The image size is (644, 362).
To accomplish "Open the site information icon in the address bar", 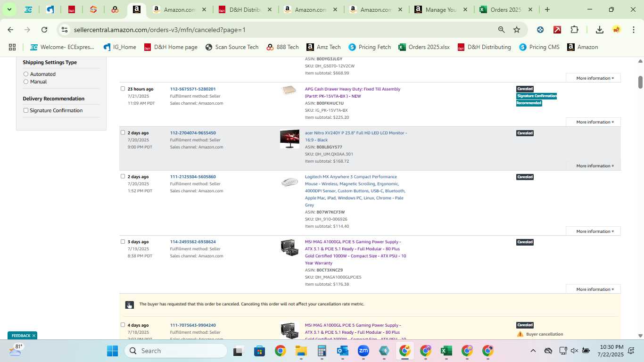I will click(65, 30).
